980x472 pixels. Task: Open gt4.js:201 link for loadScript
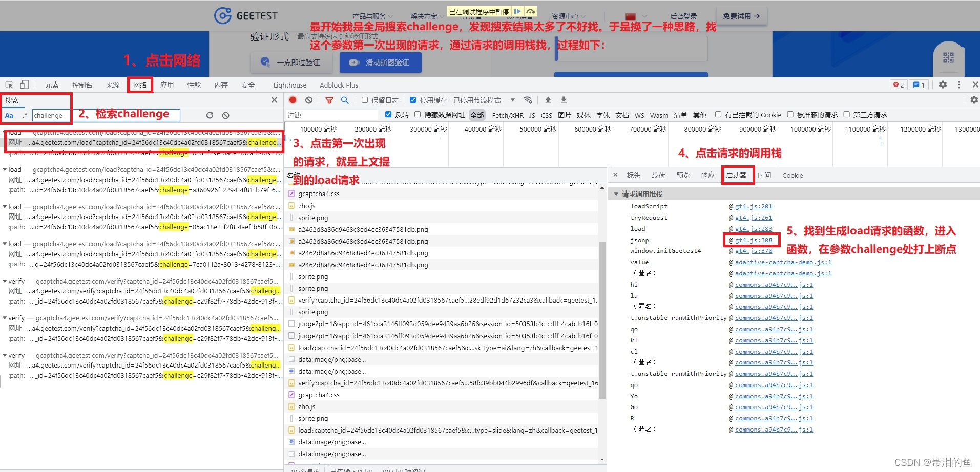pyautogui.click(x=754, y=206)
